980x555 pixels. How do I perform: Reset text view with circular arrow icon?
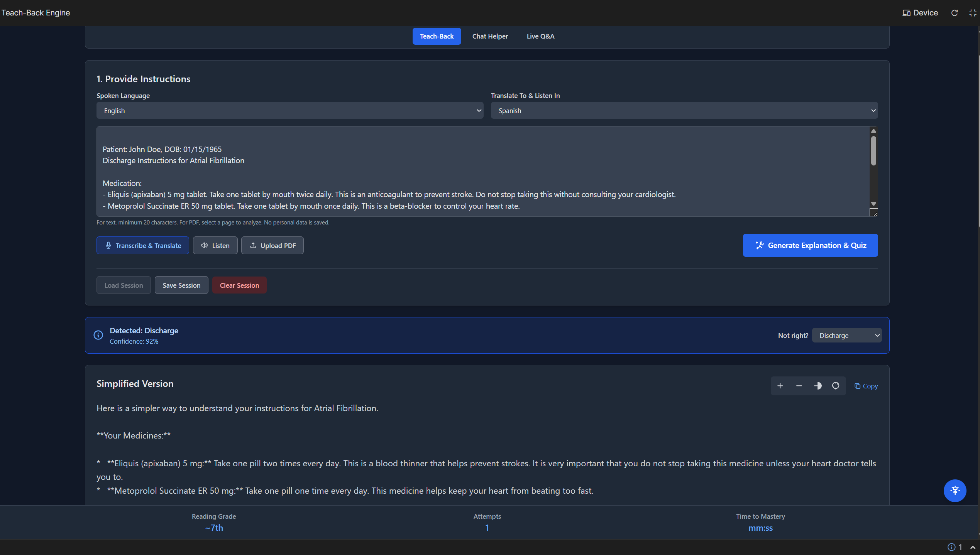836,386
